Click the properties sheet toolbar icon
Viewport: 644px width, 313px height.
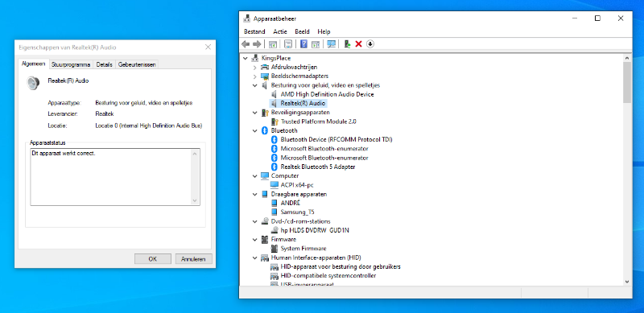click(x=288, y=44)
